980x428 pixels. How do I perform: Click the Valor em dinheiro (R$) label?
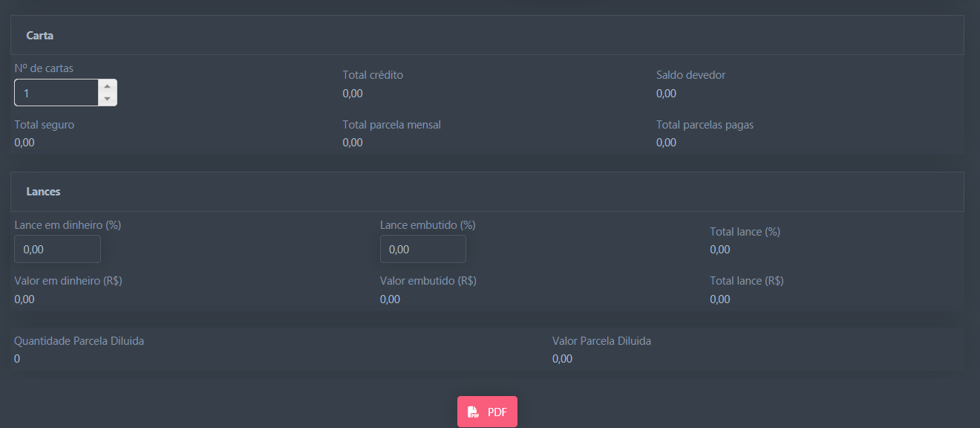[68, 281]
